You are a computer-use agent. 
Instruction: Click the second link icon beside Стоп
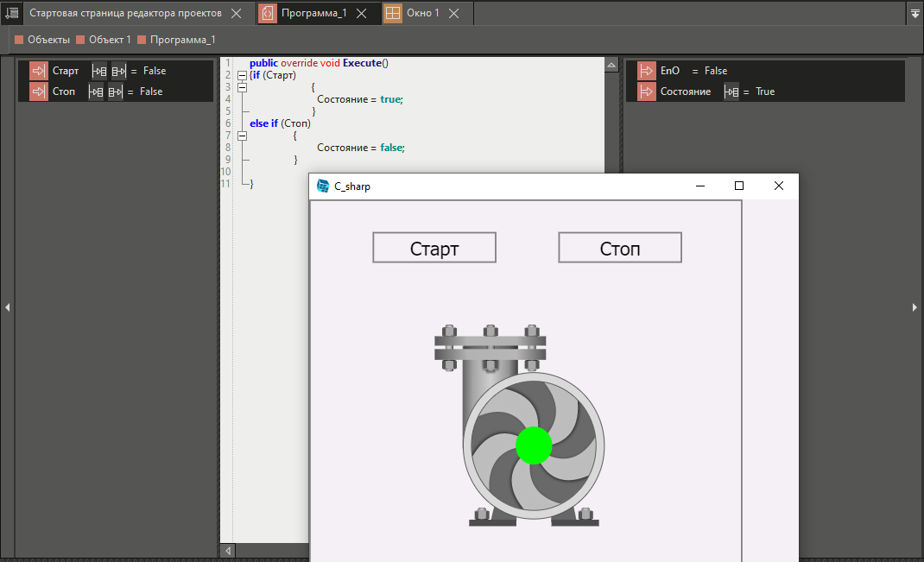click(x=115, y=92)
